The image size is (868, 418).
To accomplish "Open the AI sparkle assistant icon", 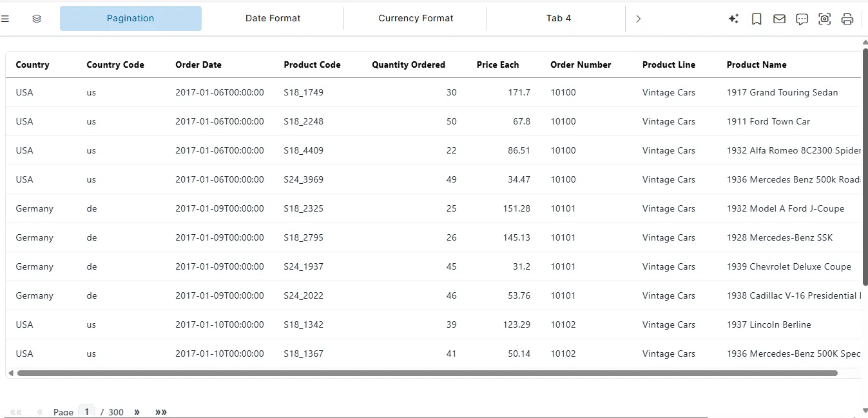I will tap(733, 19).
